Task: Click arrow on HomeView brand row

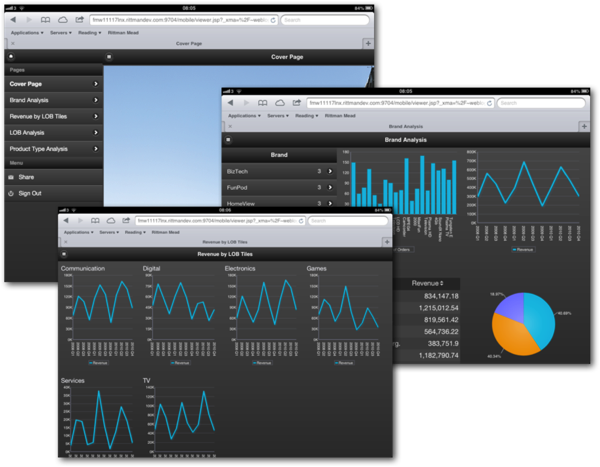Action: tap(330, 203)
